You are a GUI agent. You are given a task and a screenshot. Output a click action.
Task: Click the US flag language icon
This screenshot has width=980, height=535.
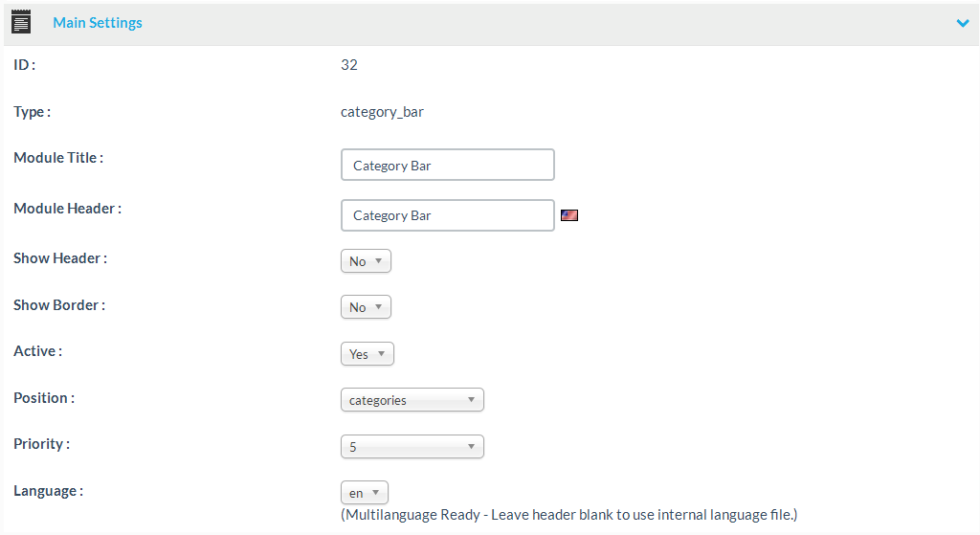[x=569, y=215]
